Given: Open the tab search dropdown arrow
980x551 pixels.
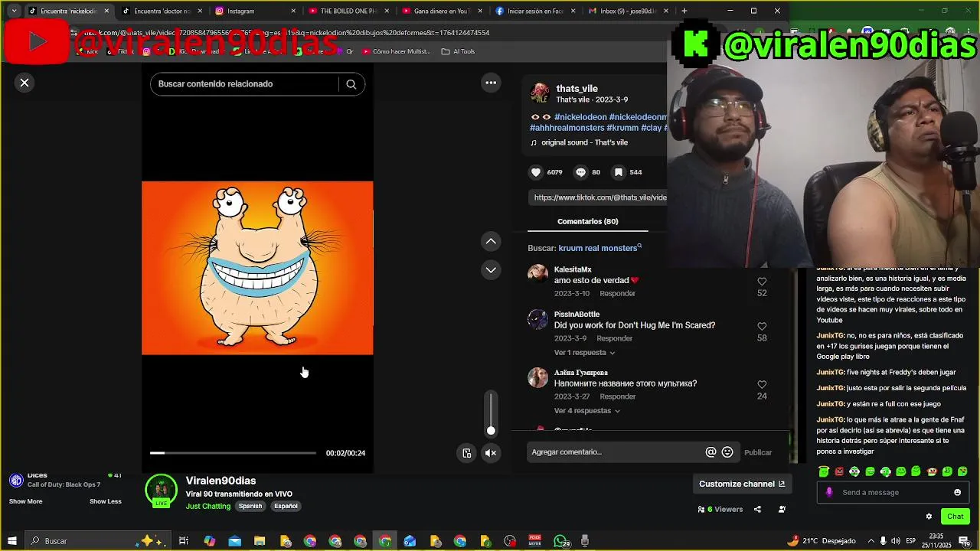Looking at the screenshot, I should click(x=14, y=11).
